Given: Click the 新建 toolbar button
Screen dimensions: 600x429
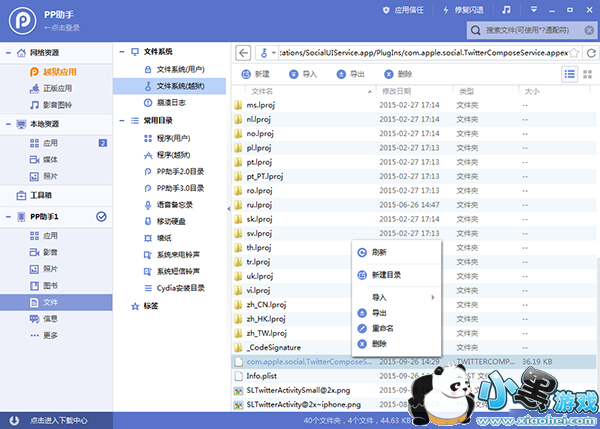Looking at the screenshot, I should (256, 74).
